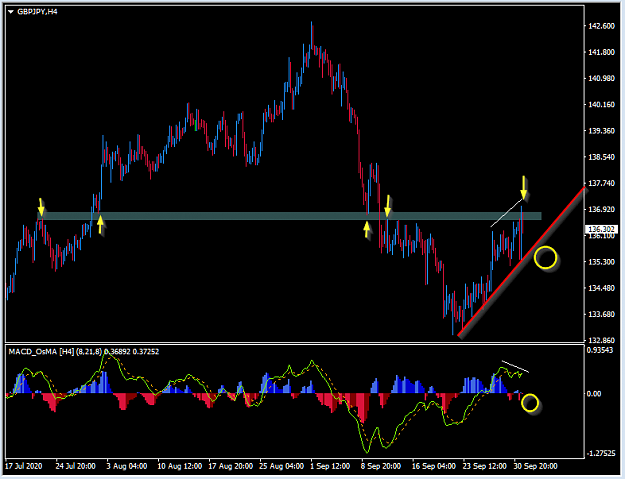Image resolution: width=625 pixels, height=479 pixels.
Task: Click the 16 Sep 04:00 time label
Action: point(434,466)
